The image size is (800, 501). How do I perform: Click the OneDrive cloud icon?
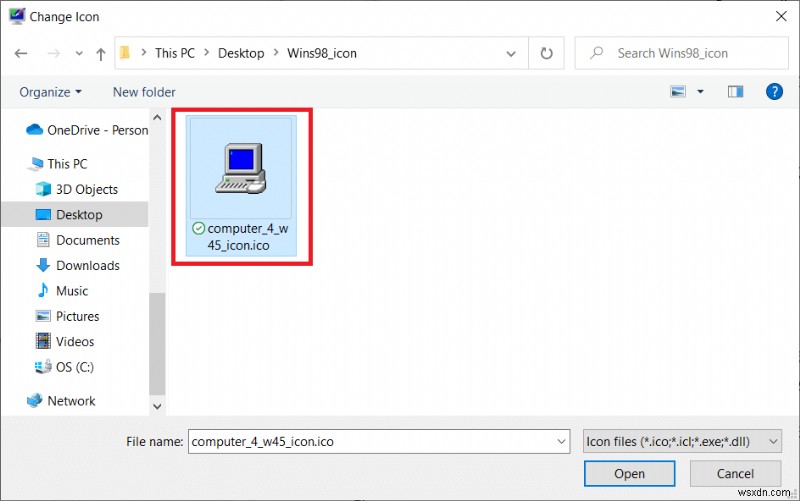[x=34, y=130]
